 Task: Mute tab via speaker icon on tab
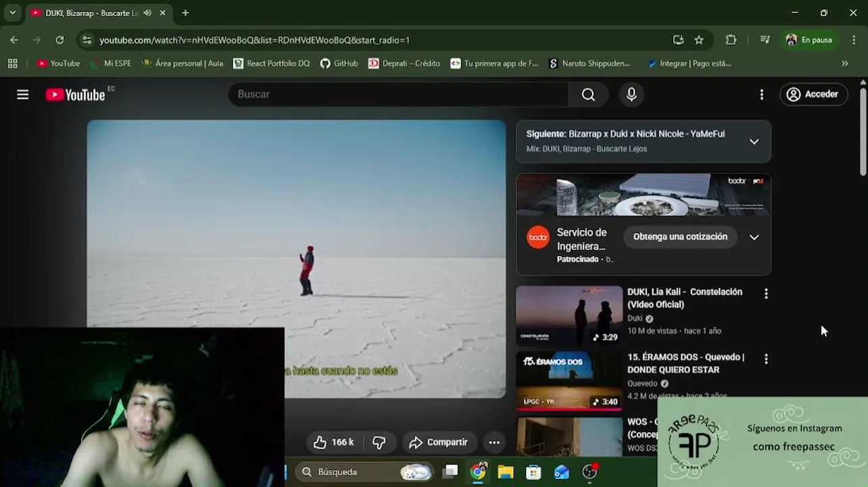(x=147, y=13)
